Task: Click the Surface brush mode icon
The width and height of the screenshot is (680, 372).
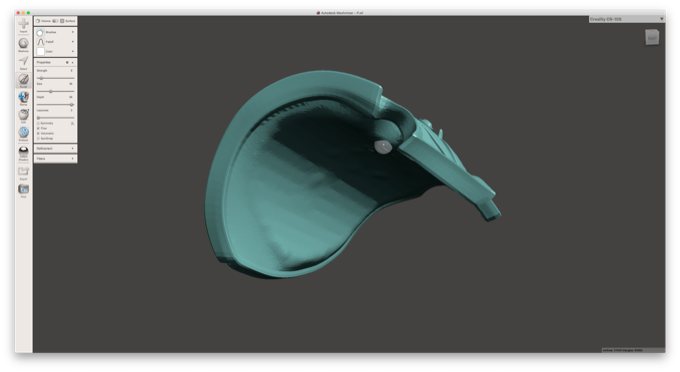Action: [x=62, y=21]
